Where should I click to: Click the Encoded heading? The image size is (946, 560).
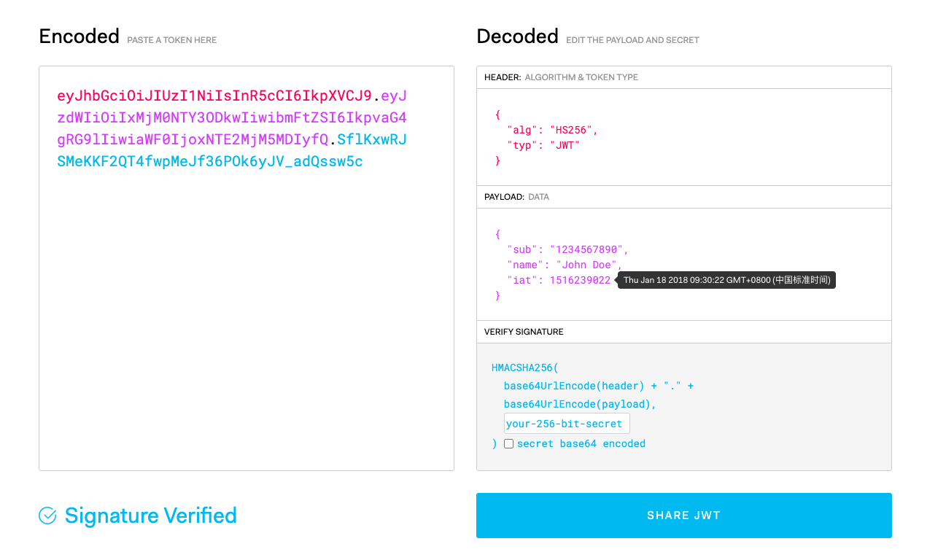[x=79, y=36]
